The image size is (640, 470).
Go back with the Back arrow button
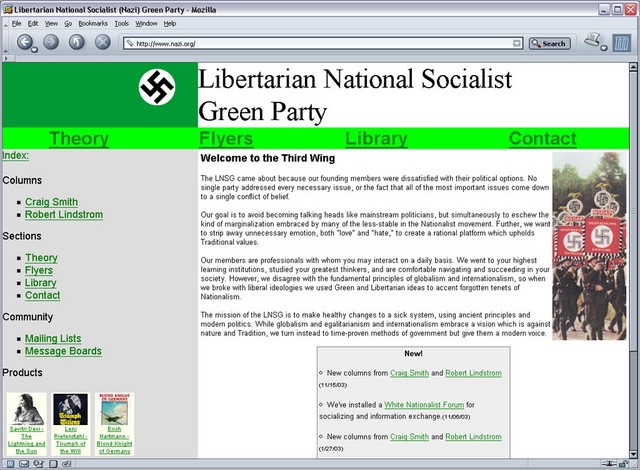point(24,42)
